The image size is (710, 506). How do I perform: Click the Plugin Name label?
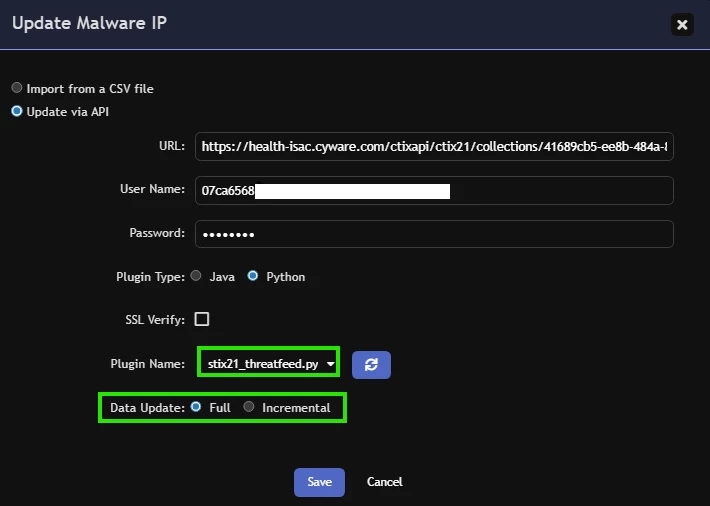(148, 364)
